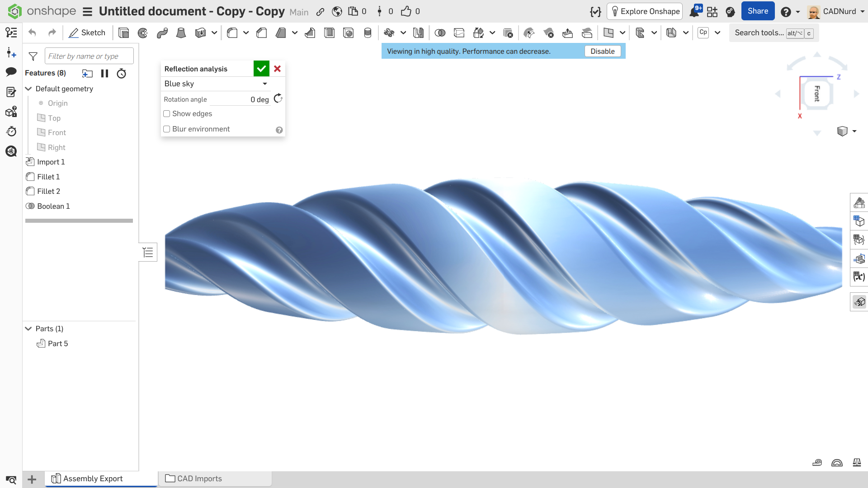Enable the Blur environment checkbox
The image size is (868, 488).
[167, 129]
